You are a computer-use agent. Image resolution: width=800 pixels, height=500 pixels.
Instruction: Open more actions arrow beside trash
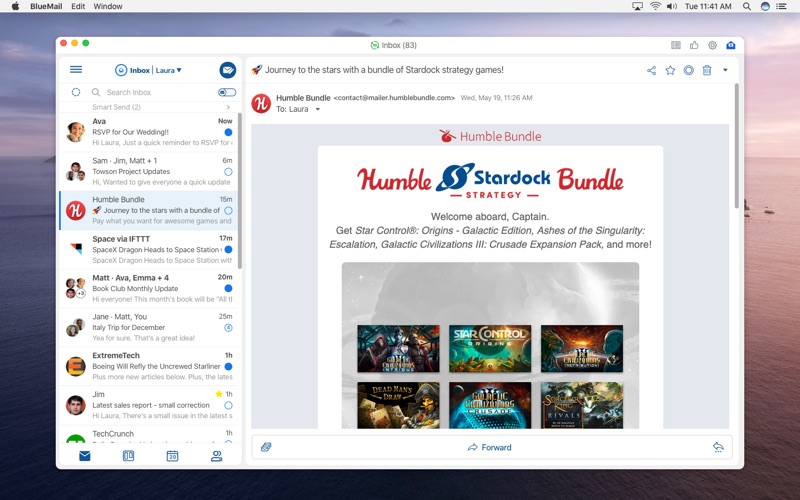tap(725, 70)
